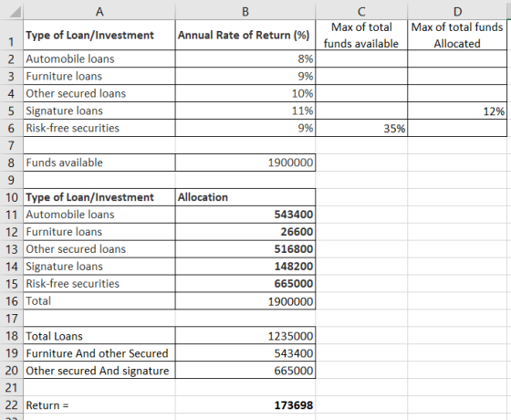Select the return value 173698
This screenshot has height=420, width=511.
[245, 405]
